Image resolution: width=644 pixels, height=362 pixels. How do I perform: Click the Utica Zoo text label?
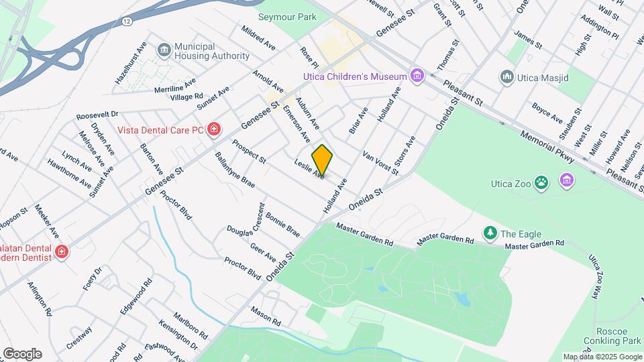coord(511,184)
